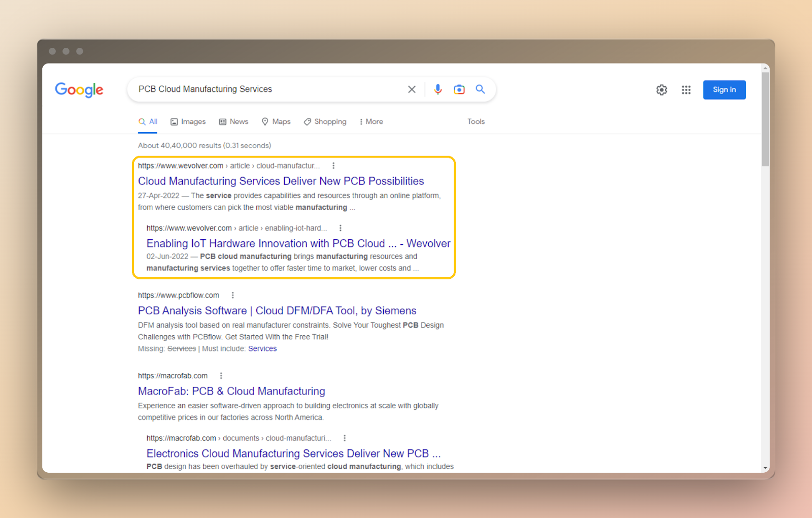
Task: Start voice search with the microphone icon
Action: coord(437,89)
